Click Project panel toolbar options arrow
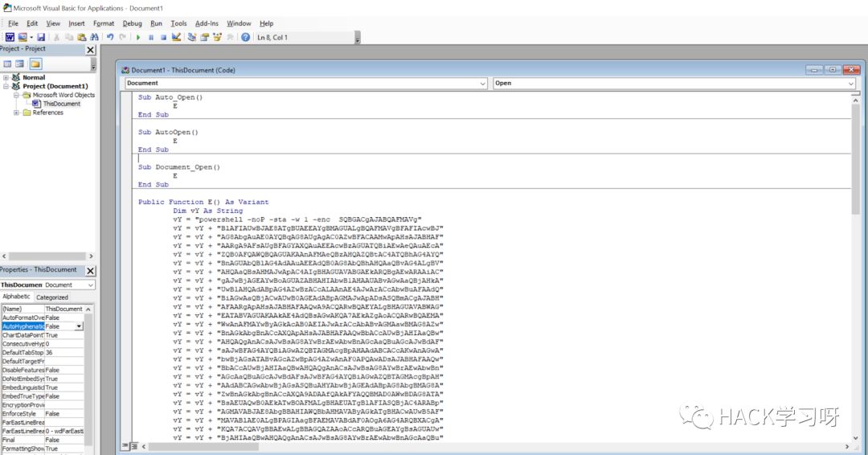This screenshot has height=455, width=868. click(x=93, y=65)
